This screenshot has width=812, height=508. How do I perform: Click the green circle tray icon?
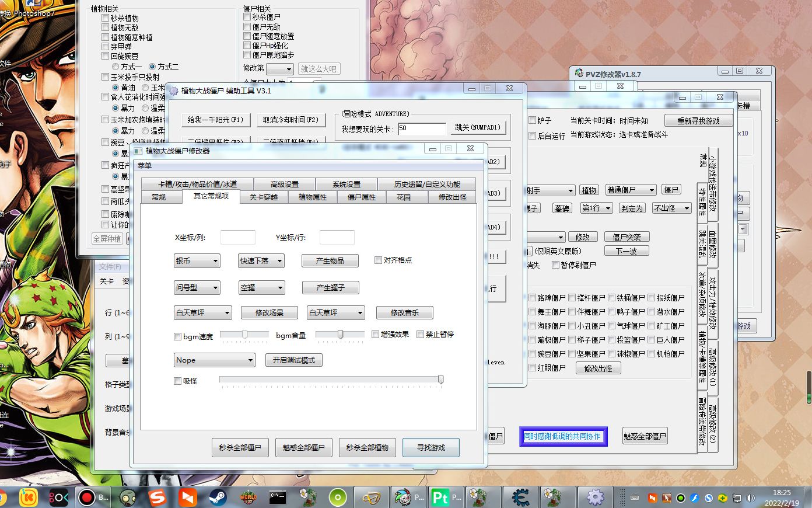click(680, 498)
